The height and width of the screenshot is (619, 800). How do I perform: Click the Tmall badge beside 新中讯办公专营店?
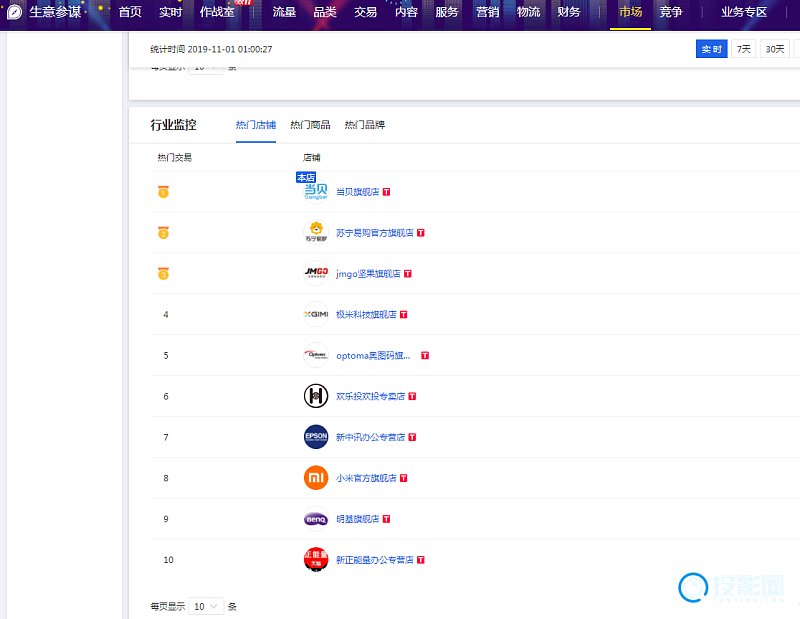(412, 437)
